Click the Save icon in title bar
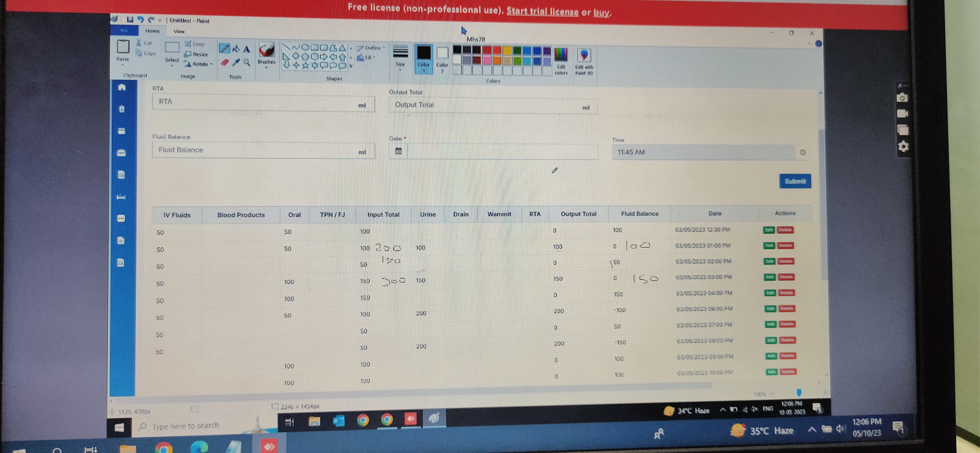Viewport: 980px width, 453px height. point(130,20)
